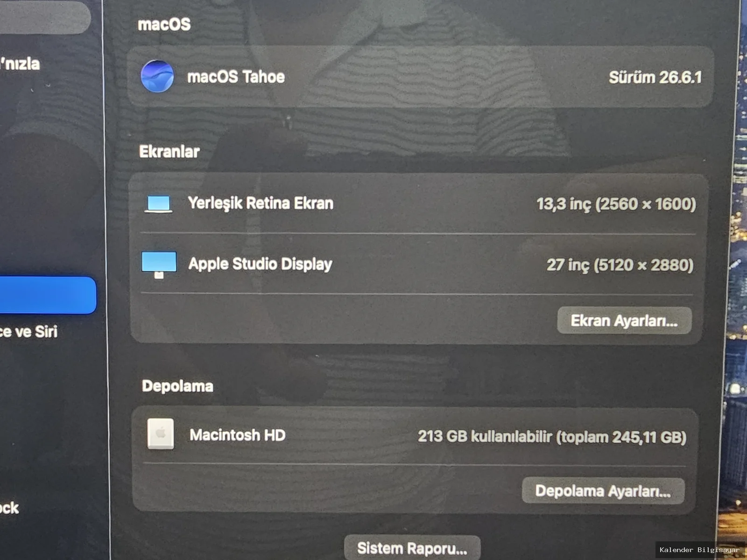747x560 pixels.
Task: Click the 'Ekranlar' section heading
Action: [169, 151]
